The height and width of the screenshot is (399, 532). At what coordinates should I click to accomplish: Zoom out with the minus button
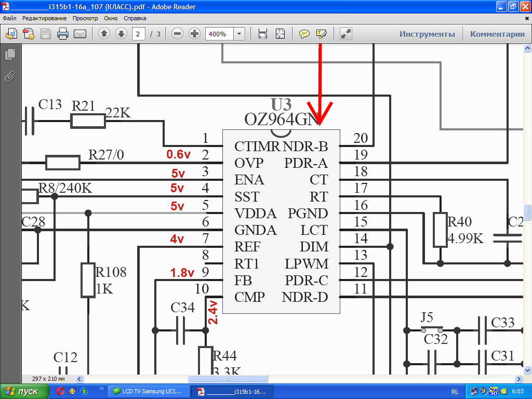177,34
